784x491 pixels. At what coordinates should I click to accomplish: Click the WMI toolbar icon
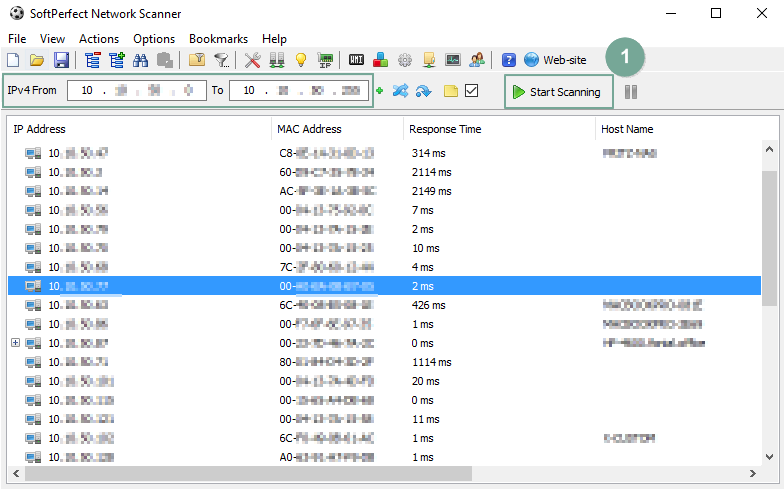pos(356,61)
